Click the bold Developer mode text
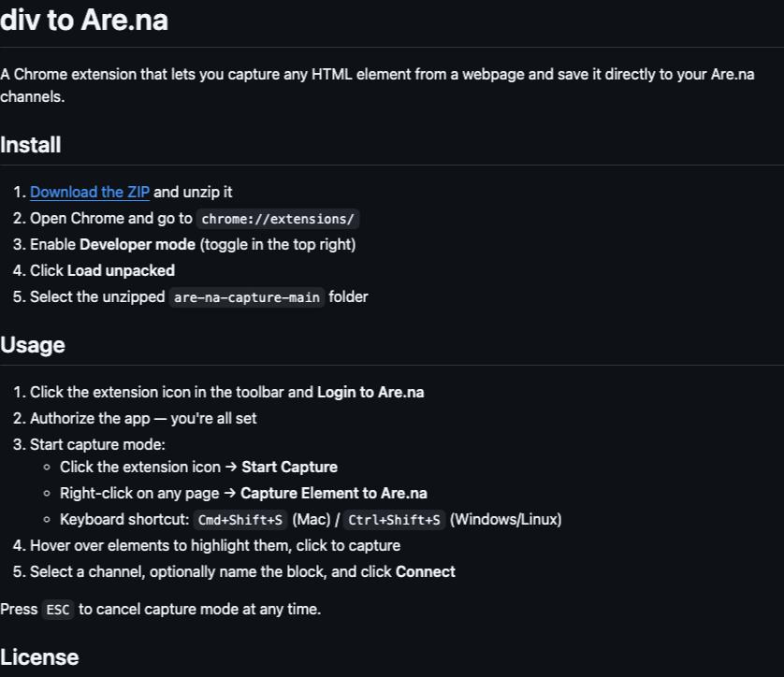The image size is (784, 677). [138, 244]
